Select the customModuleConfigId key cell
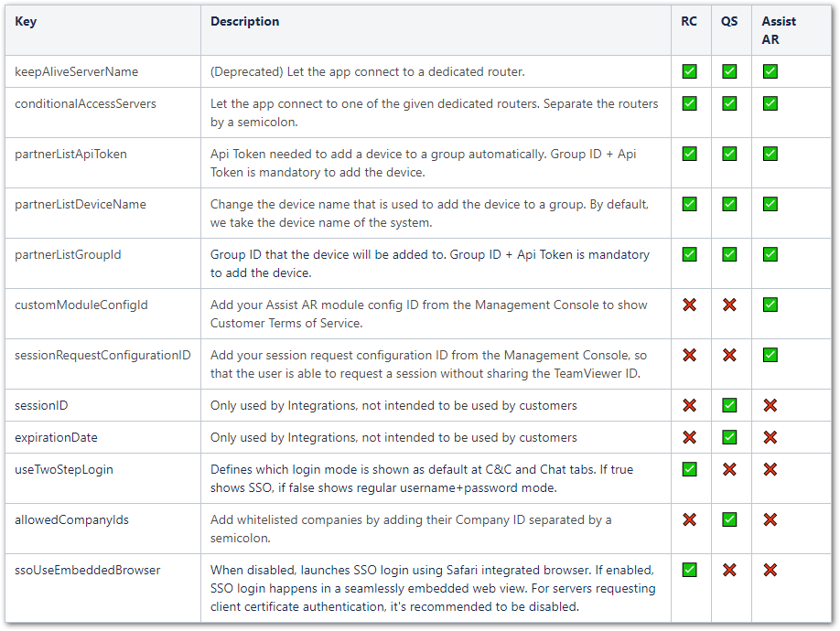This screenshot has height=631, width=840. click(81, 305)
